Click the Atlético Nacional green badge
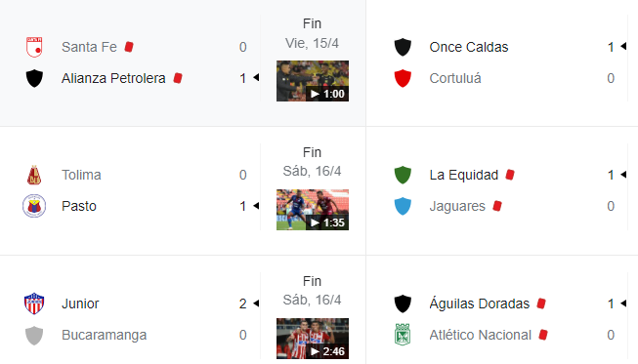638x364 pixels. pos(403,335)
